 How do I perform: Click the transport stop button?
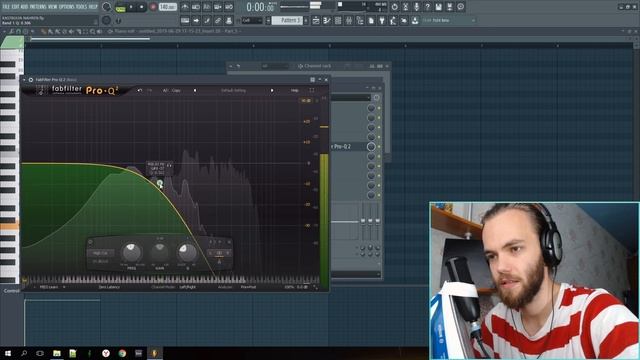tap(142, 7)
